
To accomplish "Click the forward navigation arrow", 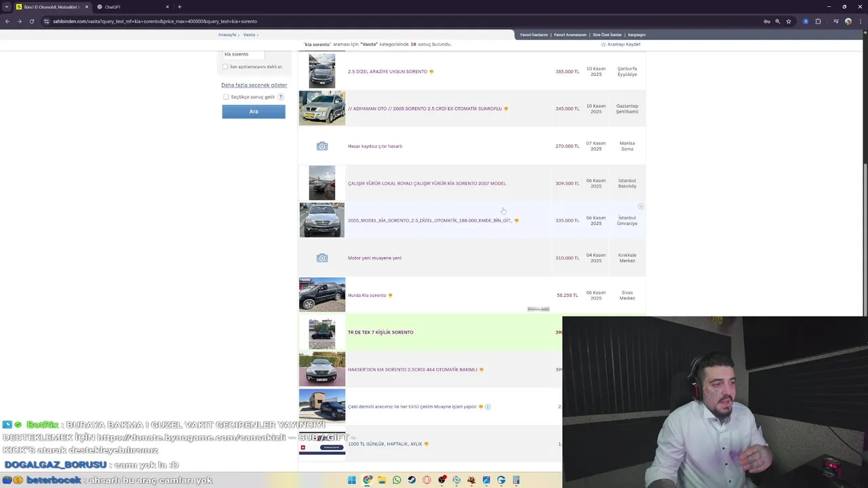I will 19,21.
